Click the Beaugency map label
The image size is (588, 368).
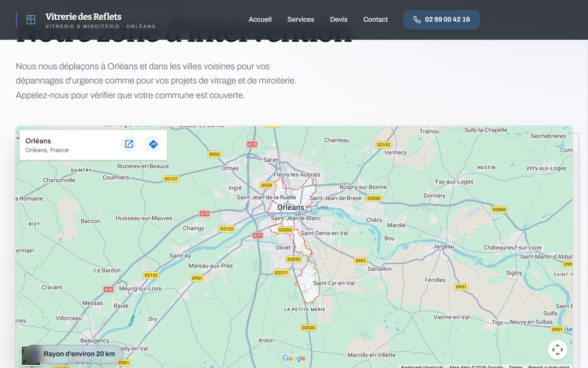[94, 341]
